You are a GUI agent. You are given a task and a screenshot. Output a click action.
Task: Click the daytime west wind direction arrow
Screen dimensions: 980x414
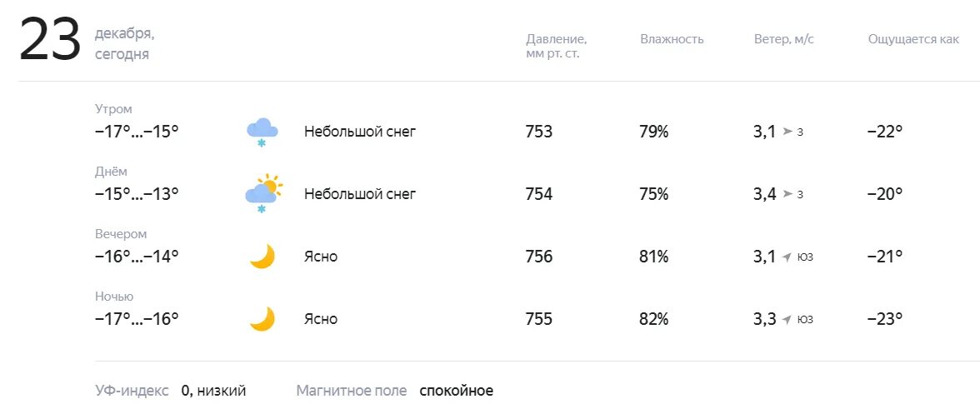click(x=787, y=194)
